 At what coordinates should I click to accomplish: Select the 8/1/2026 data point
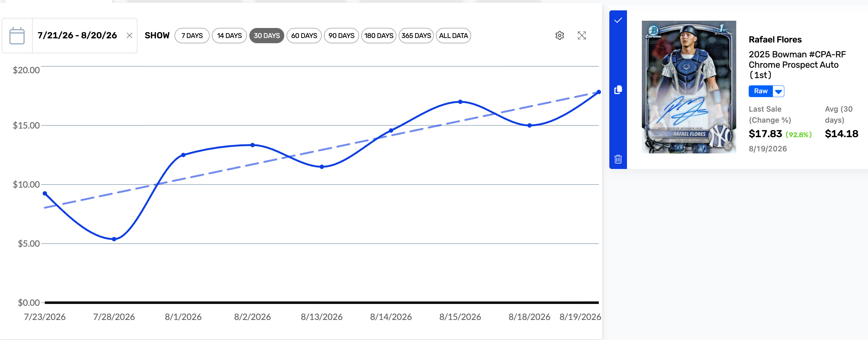(183, 155)
